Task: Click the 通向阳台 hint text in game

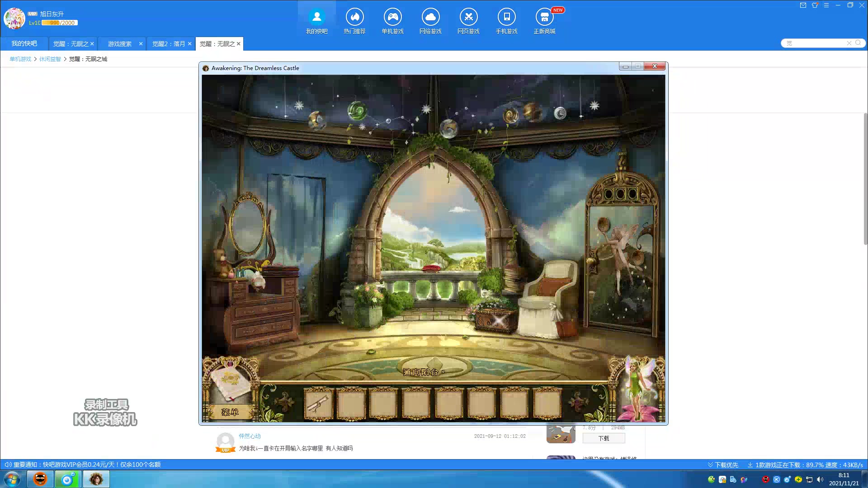Action: coord(424,372)
